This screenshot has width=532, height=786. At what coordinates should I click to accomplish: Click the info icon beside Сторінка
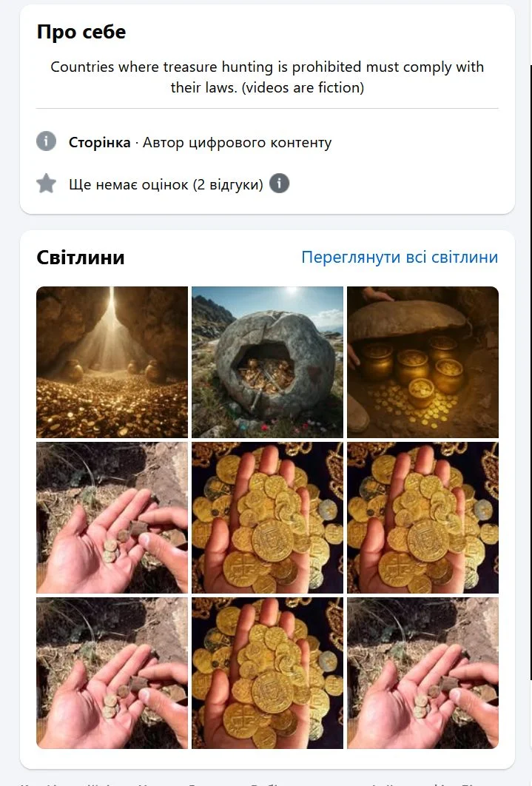point(46,141)
